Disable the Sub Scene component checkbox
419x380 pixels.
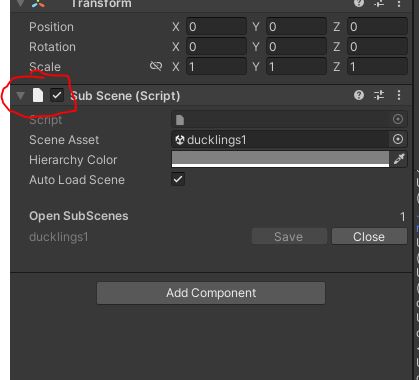pos(57,96)
